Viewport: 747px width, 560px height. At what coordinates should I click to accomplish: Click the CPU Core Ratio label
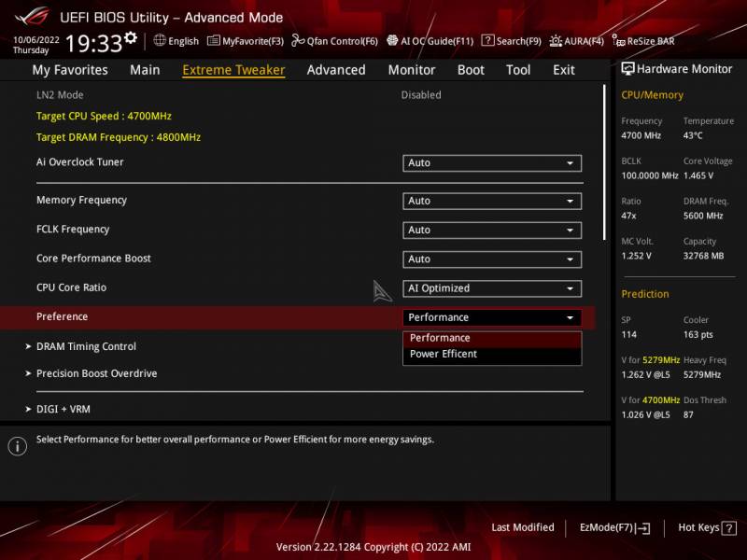(x=72, y=287)
